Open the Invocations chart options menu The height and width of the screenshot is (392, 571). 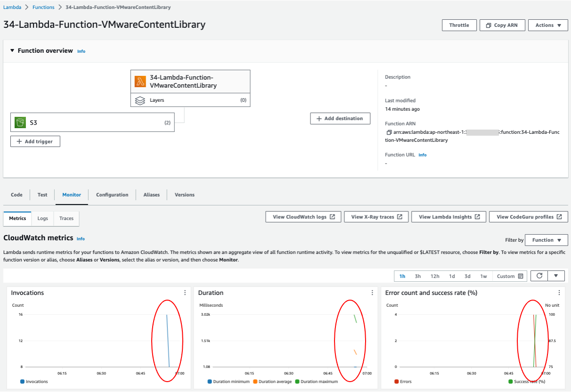point(185,293)
